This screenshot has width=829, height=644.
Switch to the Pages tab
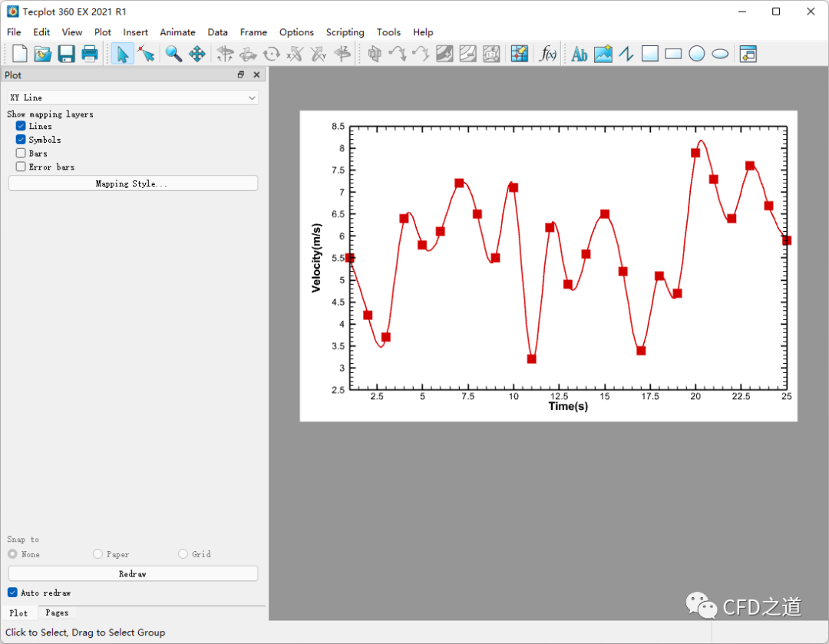[57, 613]
